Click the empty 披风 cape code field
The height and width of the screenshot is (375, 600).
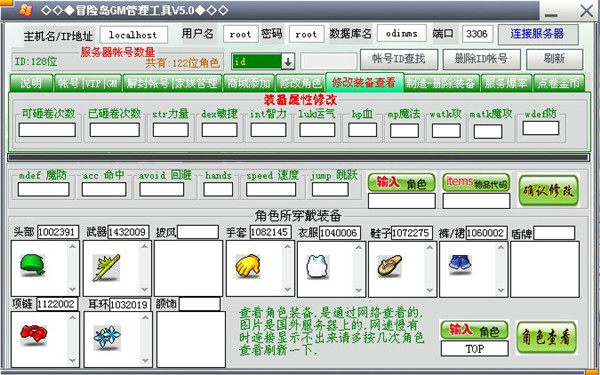pyautogui.click(x=198, y=232)
